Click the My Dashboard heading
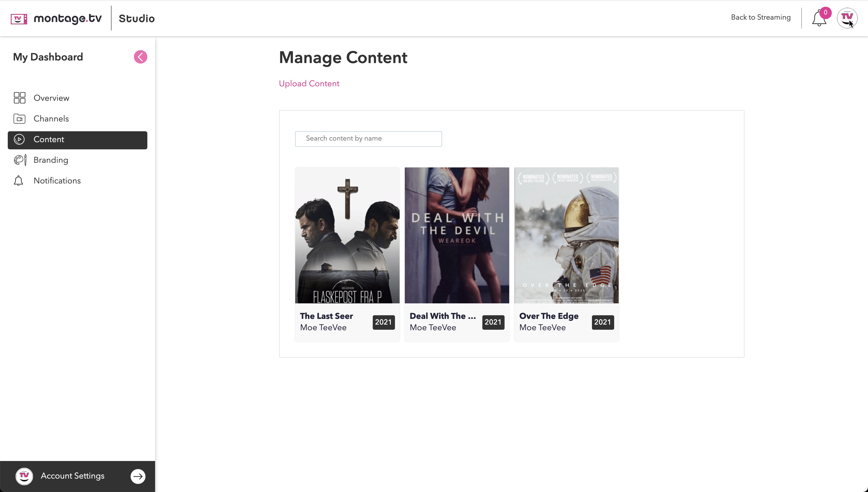This screenshot has height=492, width=868. [48, 57]
